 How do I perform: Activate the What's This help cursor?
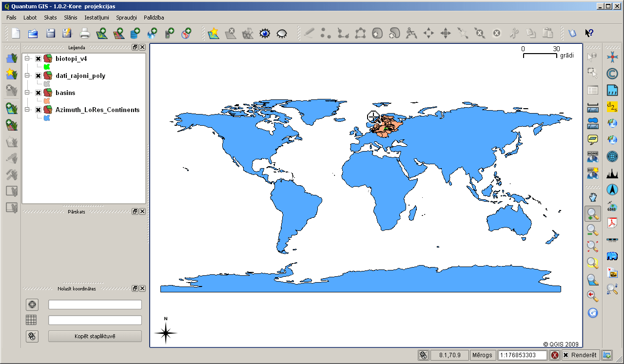589,33
